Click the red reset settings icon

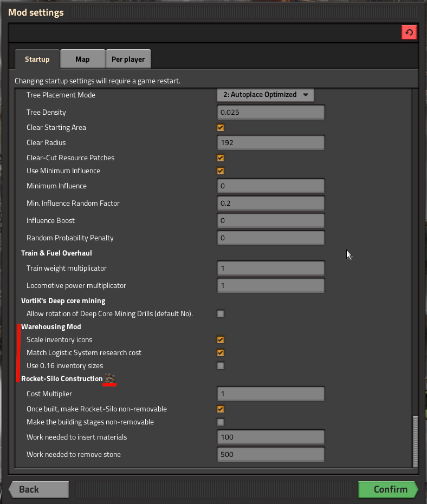409,32
